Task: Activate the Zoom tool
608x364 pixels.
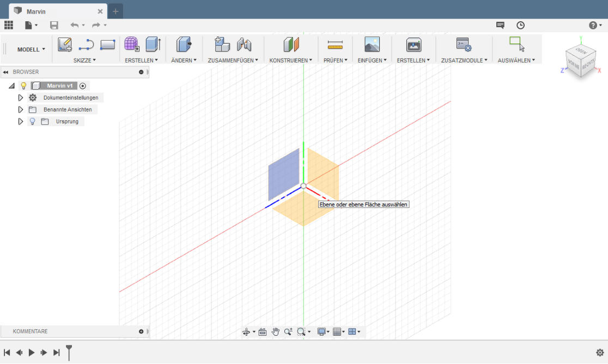Action: (x=288, y=332)
